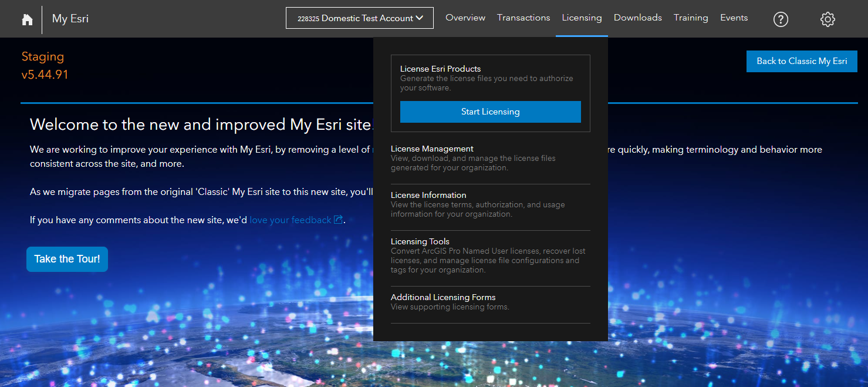Choose Licensing Tools
The height and width of the screenshot is (387, 868).
[x=420, y=241]
